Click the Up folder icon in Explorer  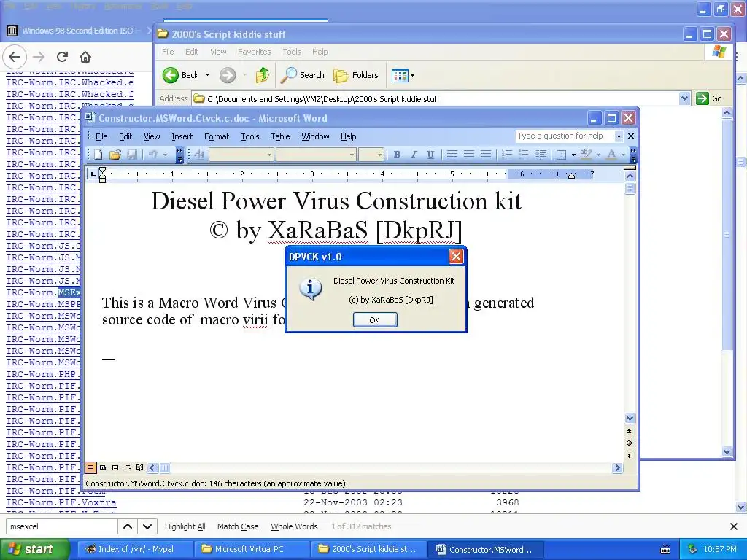263,75
